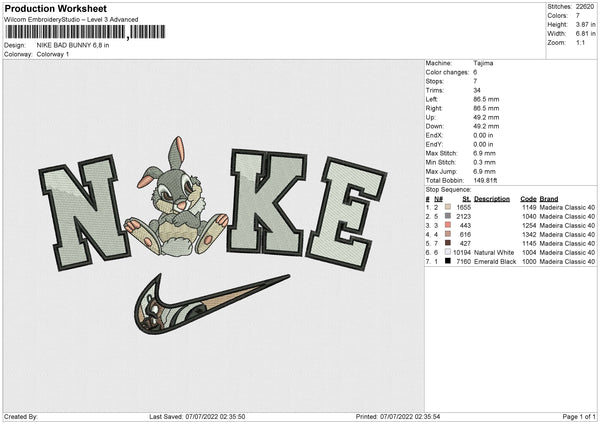This screenshot has width=600, height=424.
Task: Click the Trims value 34
Action: [477, 90]
